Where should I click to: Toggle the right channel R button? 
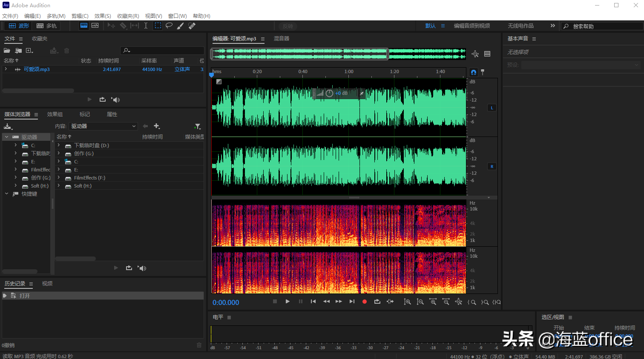click(492, 166)
